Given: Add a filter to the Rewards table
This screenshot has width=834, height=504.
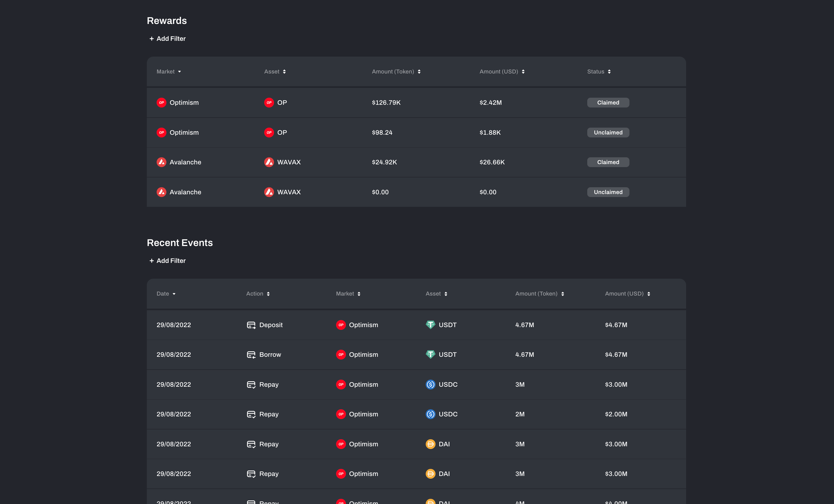Looking at the screenshot, I should pyautogui.click(x=167, y=39).
